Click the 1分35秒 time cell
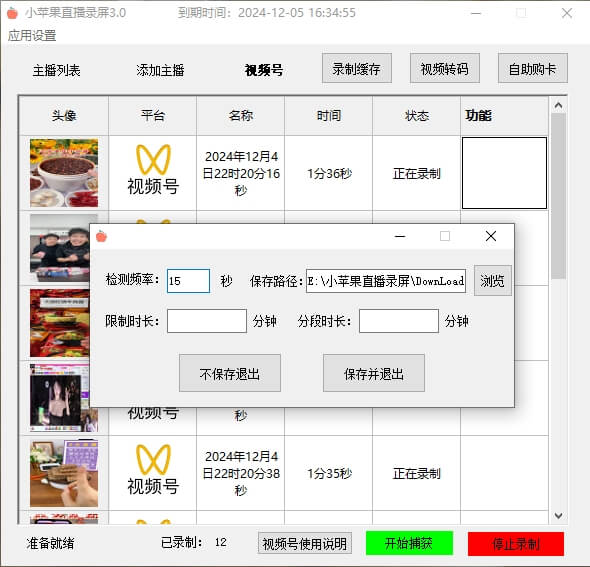This screenshot has height=567, width=590. pyautogui.click(x=329, y=473)
